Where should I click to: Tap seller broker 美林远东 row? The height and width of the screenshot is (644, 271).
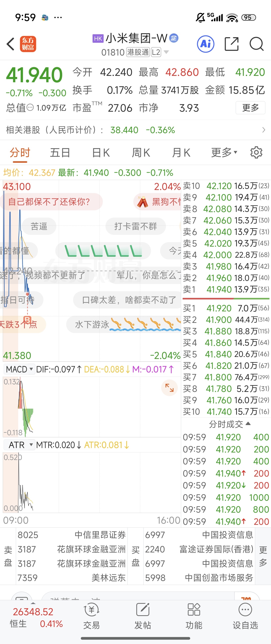point(72,578)
